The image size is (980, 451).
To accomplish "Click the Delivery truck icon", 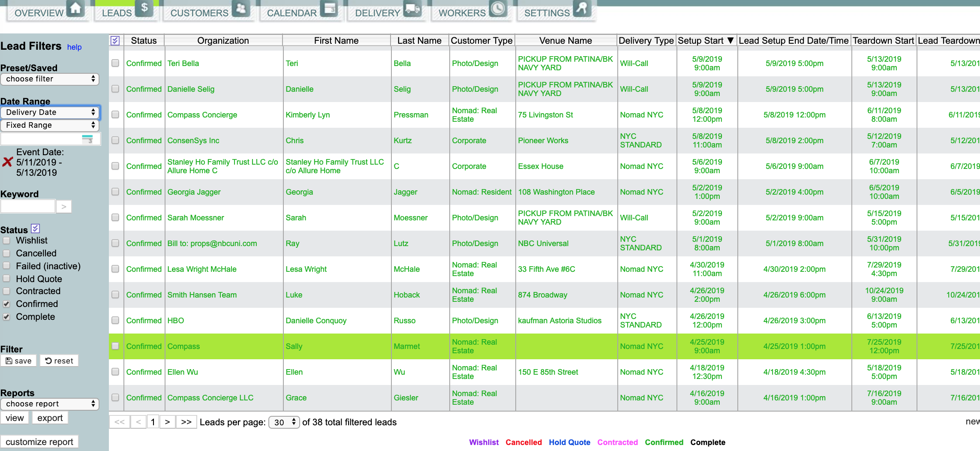I will click(412, 8).
